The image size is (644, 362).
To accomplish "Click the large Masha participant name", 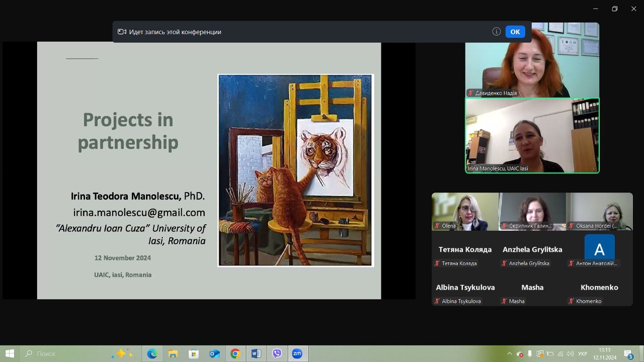I will [x=532, y=288].
